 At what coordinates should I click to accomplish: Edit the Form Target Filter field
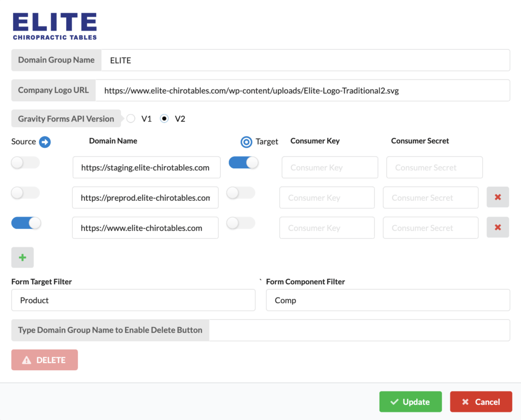tap(133, 300)
